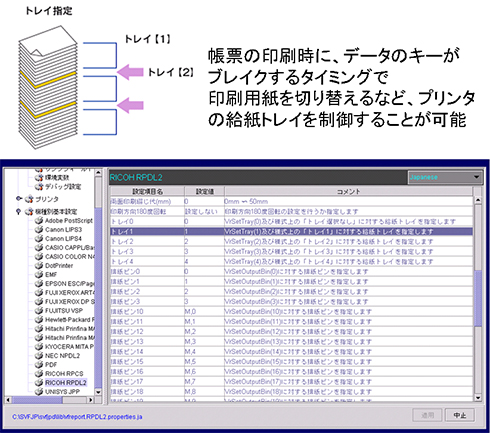Click the Adobe PostScript printer icon
490x433 pixels.
(39, 220)
